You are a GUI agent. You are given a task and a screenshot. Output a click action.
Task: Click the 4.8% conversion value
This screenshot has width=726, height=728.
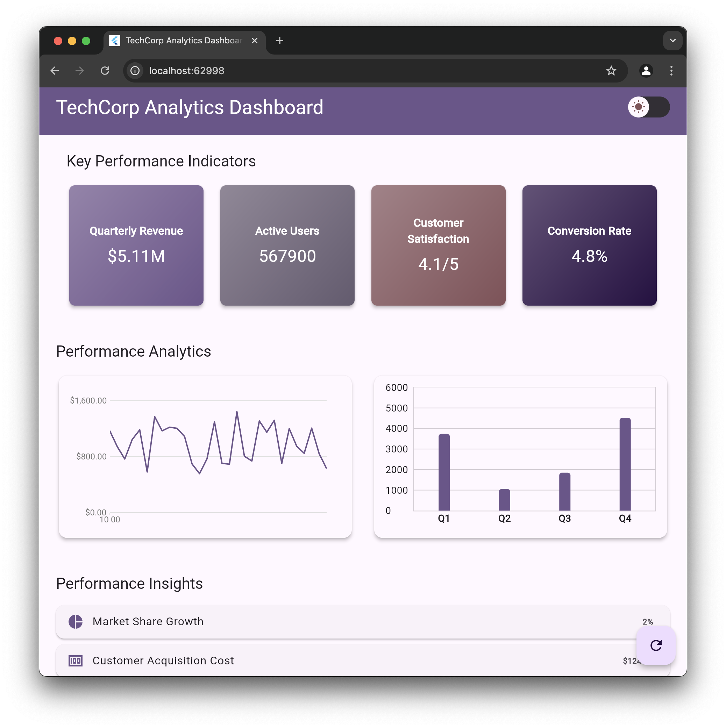click(590, 256)
